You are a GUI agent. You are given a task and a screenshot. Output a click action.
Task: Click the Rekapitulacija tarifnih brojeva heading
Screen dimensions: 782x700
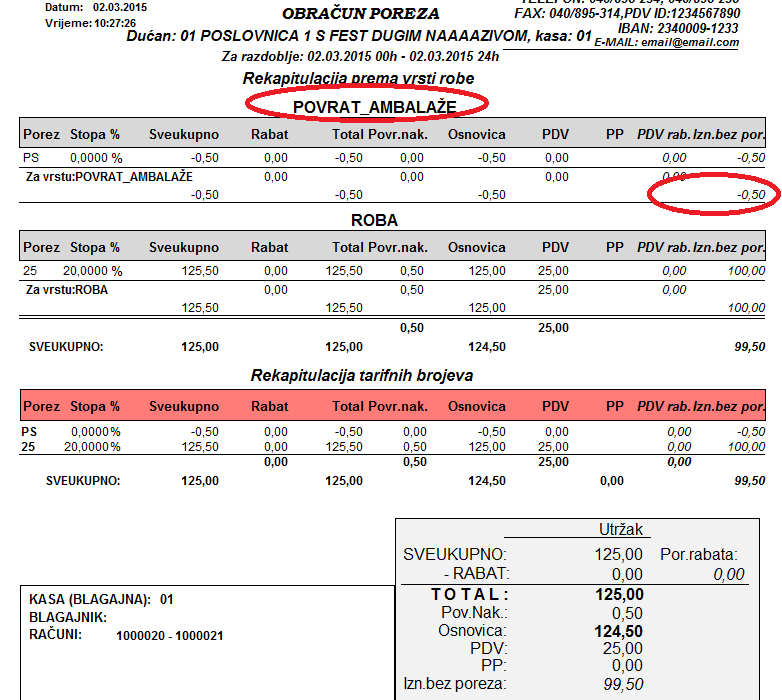[x=362, y=375]
